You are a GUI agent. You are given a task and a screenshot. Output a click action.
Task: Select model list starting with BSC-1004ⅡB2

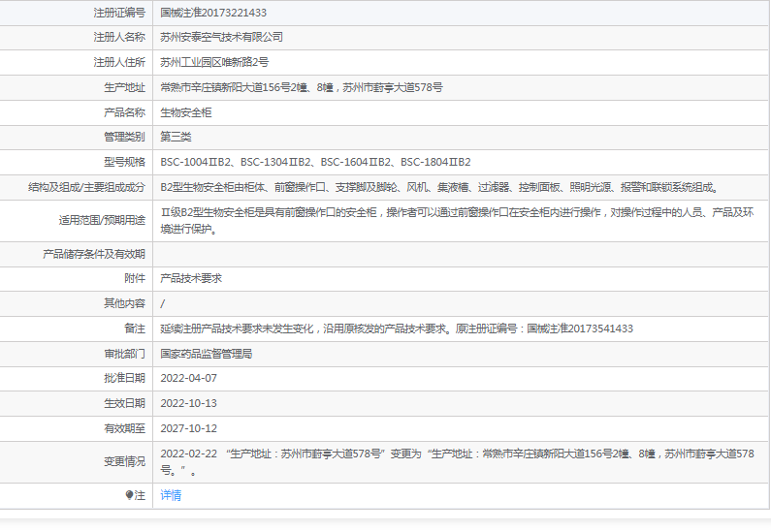[x=315, y=162]
